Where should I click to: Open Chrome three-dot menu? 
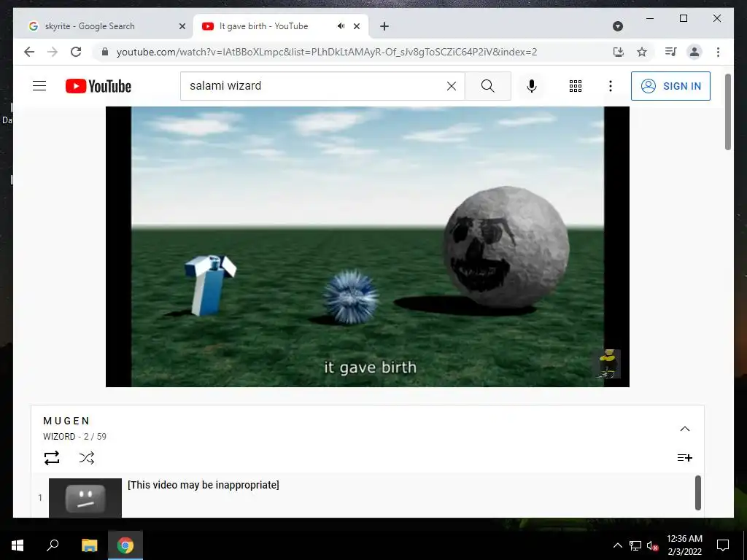pyautogui.click(x=718, y=52)
